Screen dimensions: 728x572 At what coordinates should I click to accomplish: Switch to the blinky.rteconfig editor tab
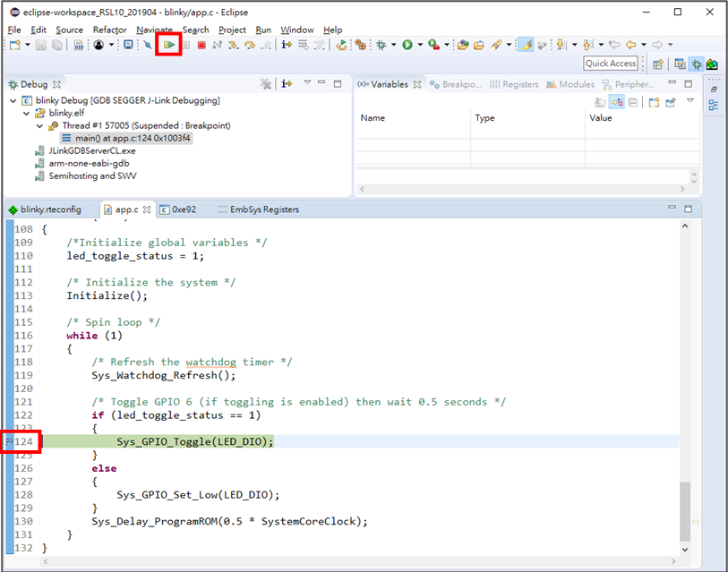50,209
